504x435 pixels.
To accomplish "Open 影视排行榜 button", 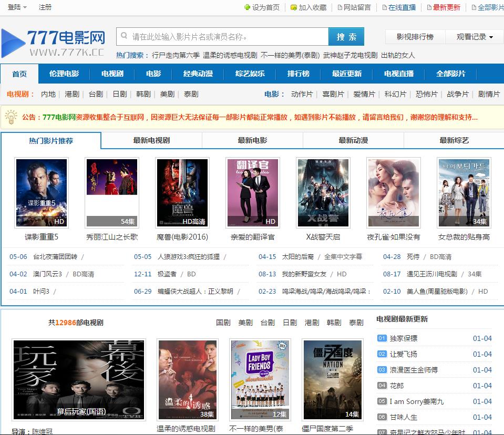I will click(x=415, y=37).
